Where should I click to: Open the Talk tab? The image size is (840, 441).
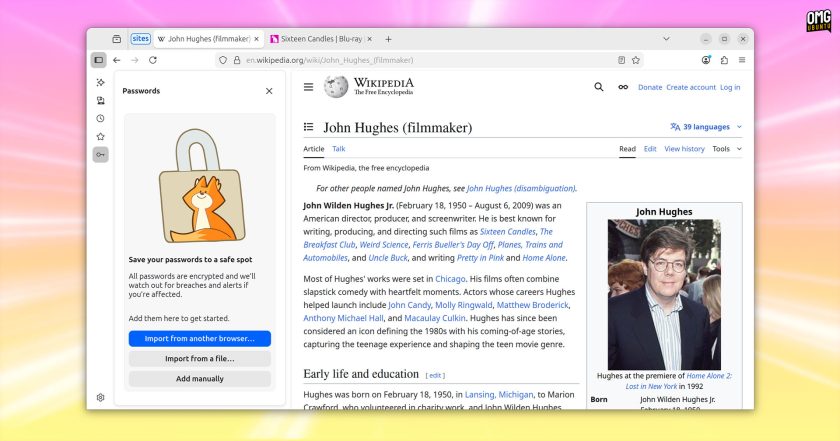339,149
